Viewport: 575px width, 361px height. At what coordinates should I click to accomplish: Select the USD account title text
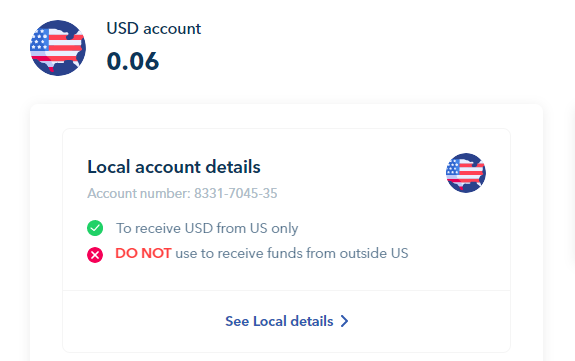(x=154, y=29)
